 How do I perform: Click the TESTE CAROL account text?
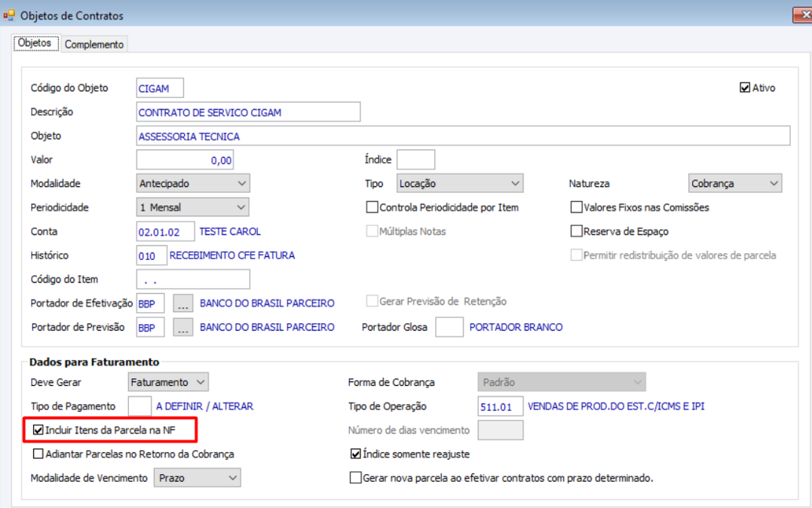230,231
